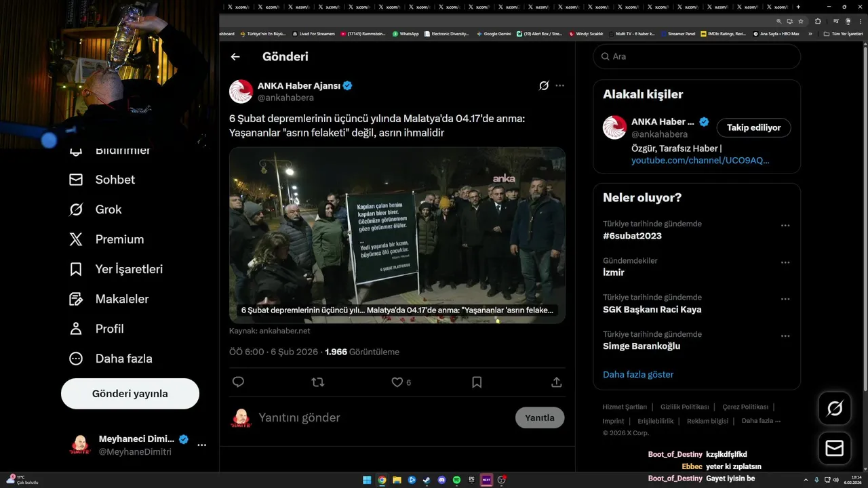Expand the bookmarks overflow chevron
868x488 pixels.
(x=810, y=34)
